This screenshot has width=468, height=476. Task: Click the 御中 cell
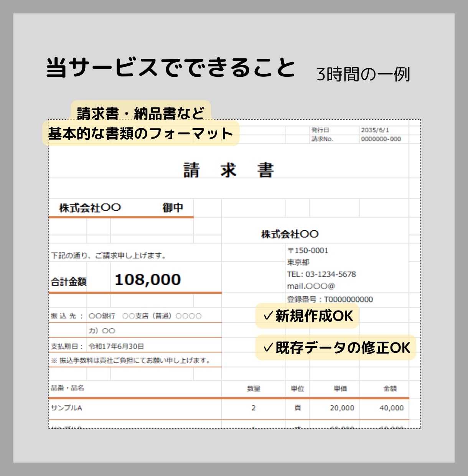click(x=173, y=208)
